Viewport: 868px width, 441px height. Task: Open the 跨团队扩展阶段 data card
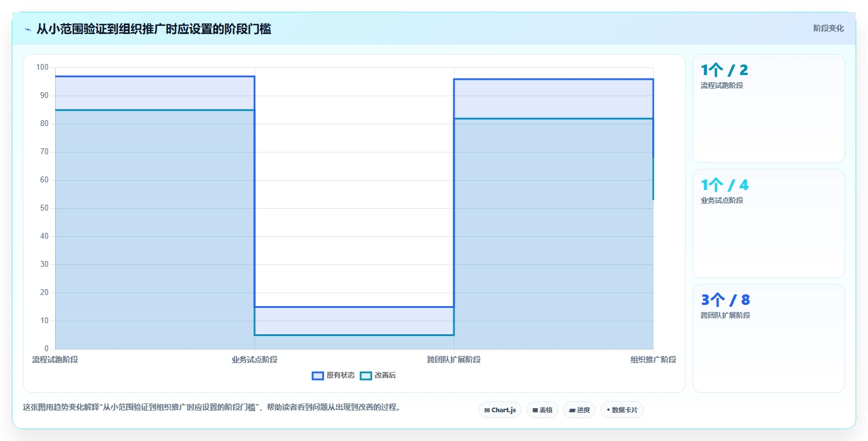point(768,338)
